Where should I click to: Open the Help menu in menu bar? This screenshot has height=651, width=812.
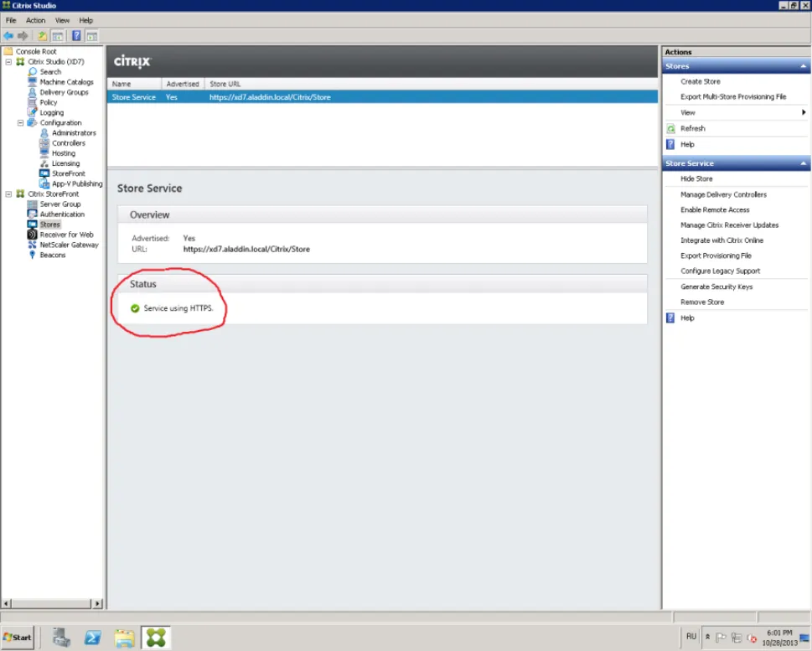(x=86, y=20)
